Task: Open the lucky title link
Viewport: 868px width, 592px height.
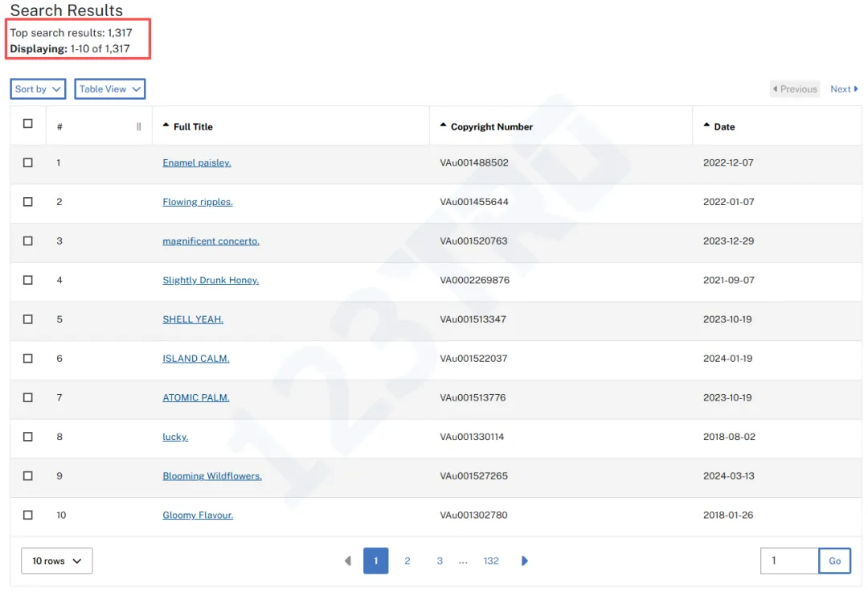Action: (175, 437)
